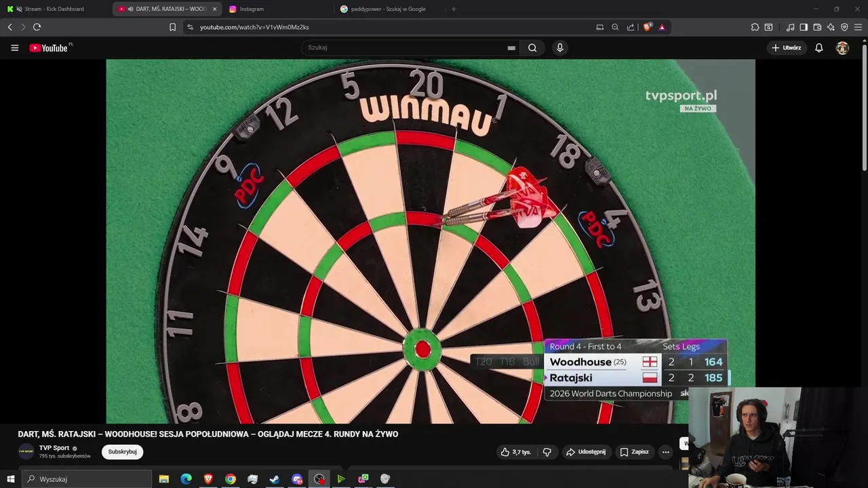Image resolution: width=868 pixels, height=488 pixels.
Task: Click the address bar URL
Action: [254, 27]
